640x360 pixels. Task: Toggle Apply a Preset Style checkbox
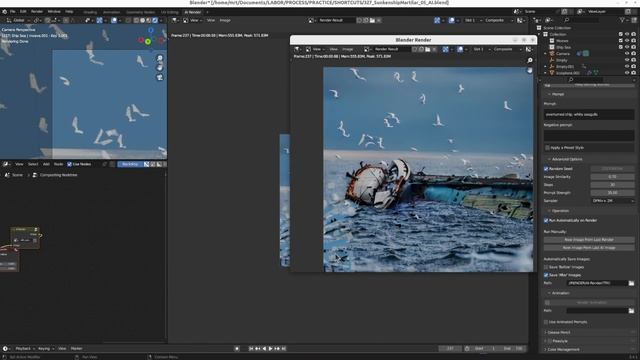point(547,147)
